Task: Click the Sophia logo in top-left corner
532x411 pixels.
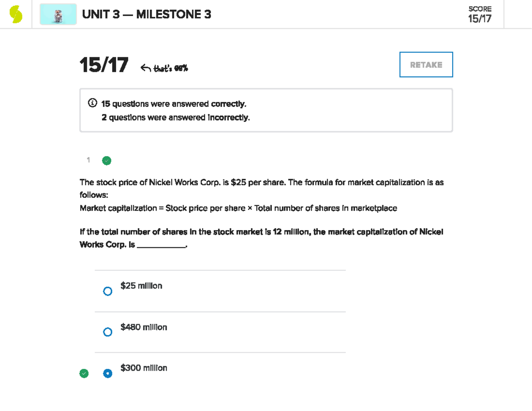Action: coord(16,14)
